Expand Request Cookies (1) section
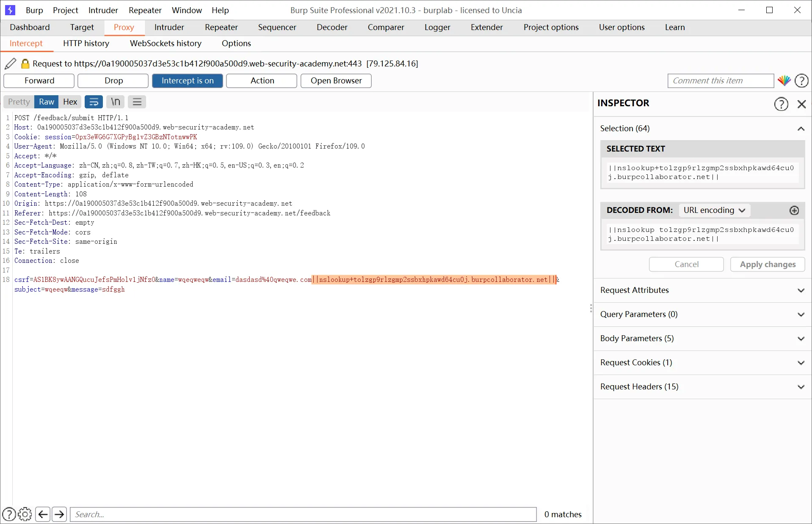 pos(702,362)
